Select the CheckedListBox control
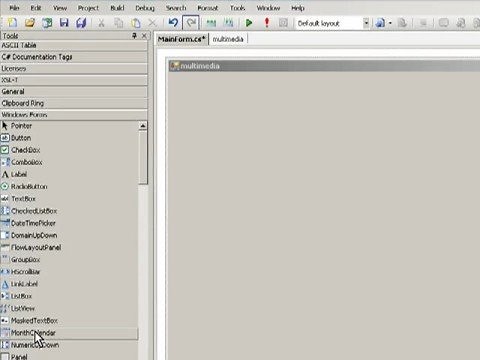This screenshot has width=480, height=360. coord(69,211)
